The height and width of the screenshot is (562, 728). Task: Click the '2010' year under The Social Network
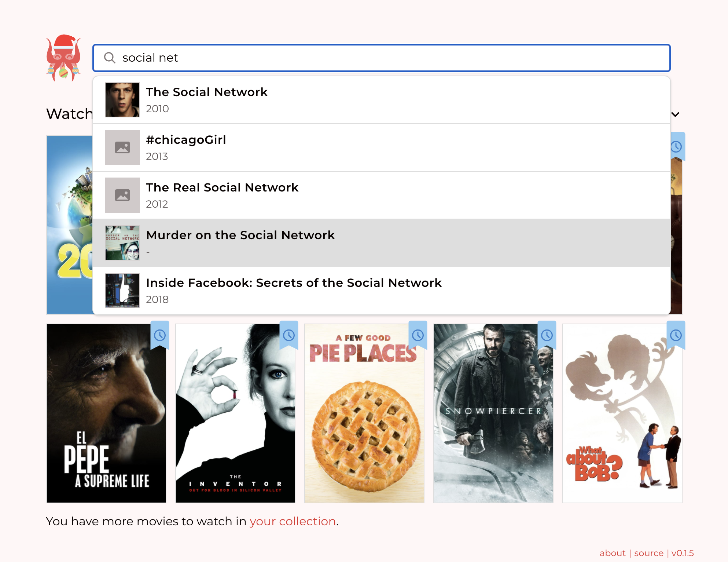coord(157,109)
